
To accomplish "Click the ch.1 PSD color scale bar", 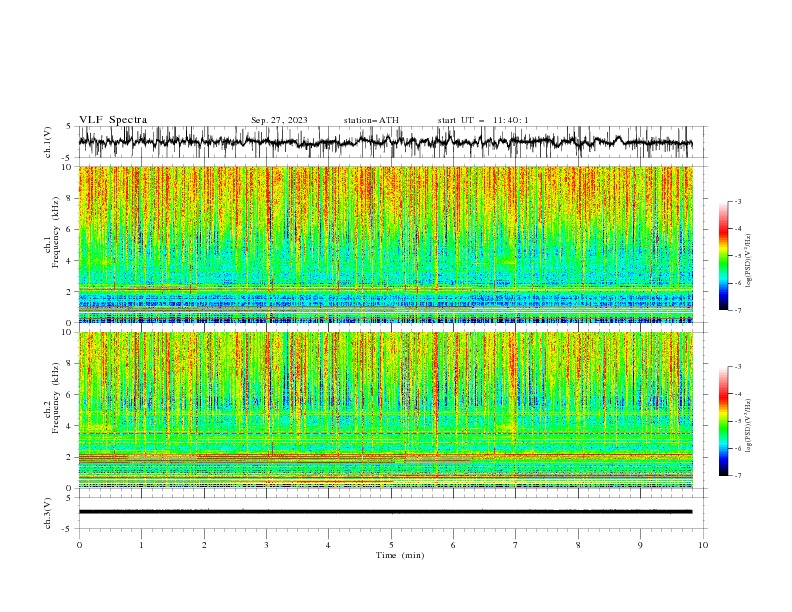I will (723, 256).
